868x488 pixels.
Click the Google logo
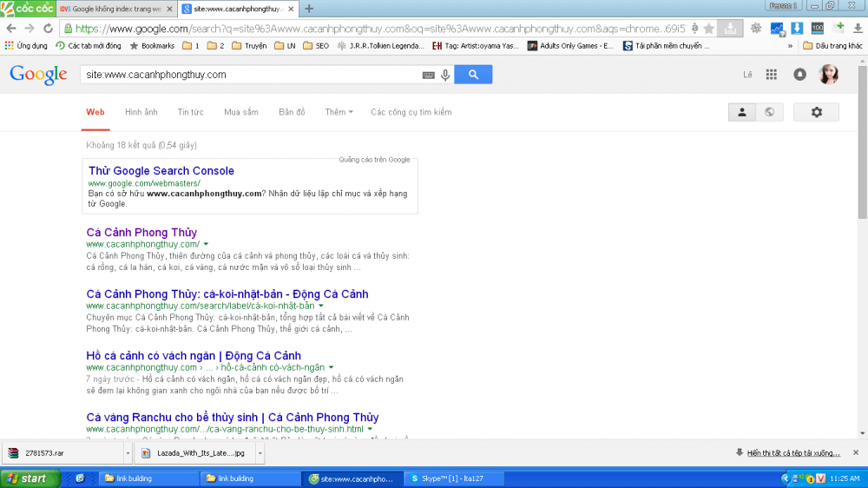point(38,75)
